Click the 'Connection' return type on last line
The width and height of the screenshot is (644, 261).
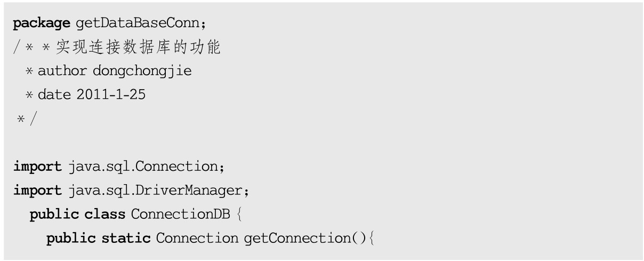tap(197, 238)
